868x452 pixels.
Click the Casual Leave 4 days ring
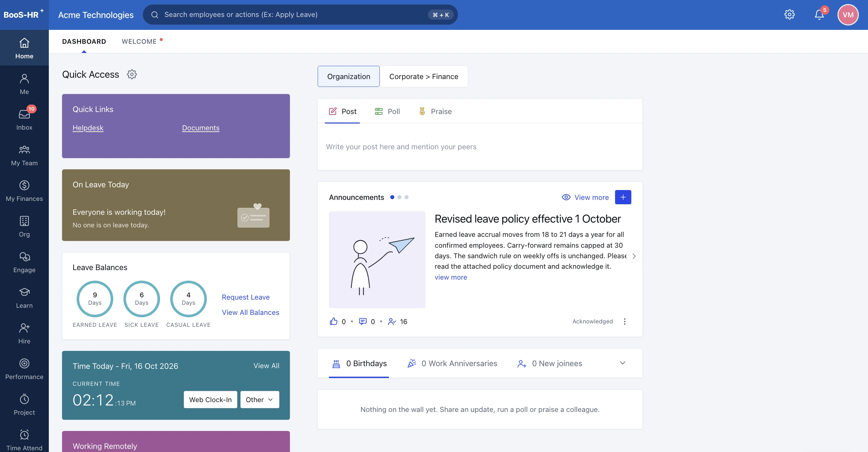[x=189, y=299]
